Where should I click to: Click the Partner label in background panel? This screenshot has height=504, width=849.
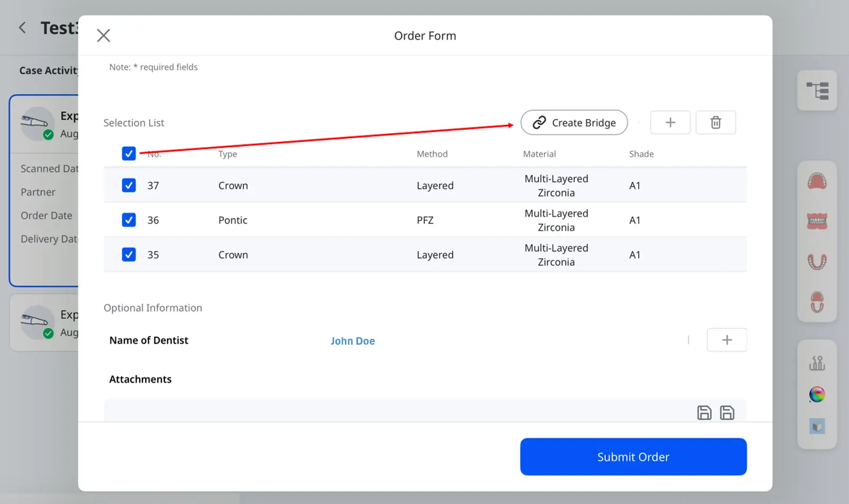point(38,192)
